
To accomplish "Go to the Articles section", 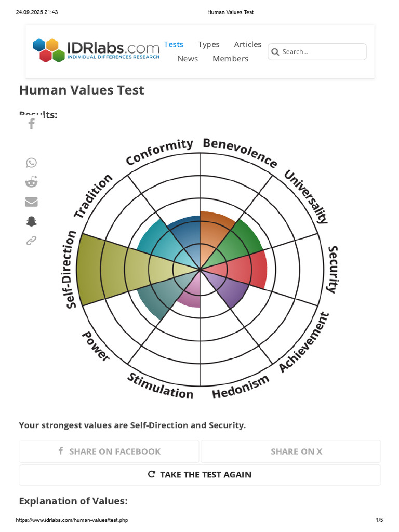I will click(247, 45).
